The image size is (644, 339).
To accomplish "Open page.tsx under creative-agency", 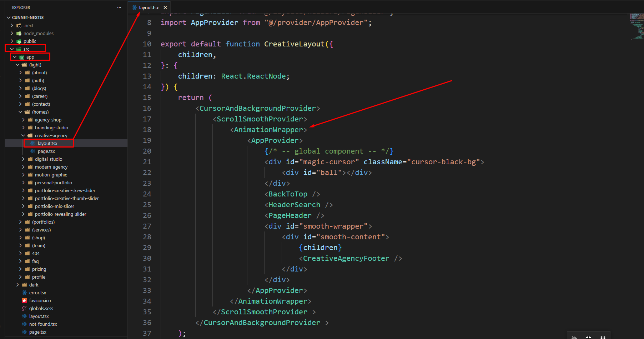I will coord(46,151).
